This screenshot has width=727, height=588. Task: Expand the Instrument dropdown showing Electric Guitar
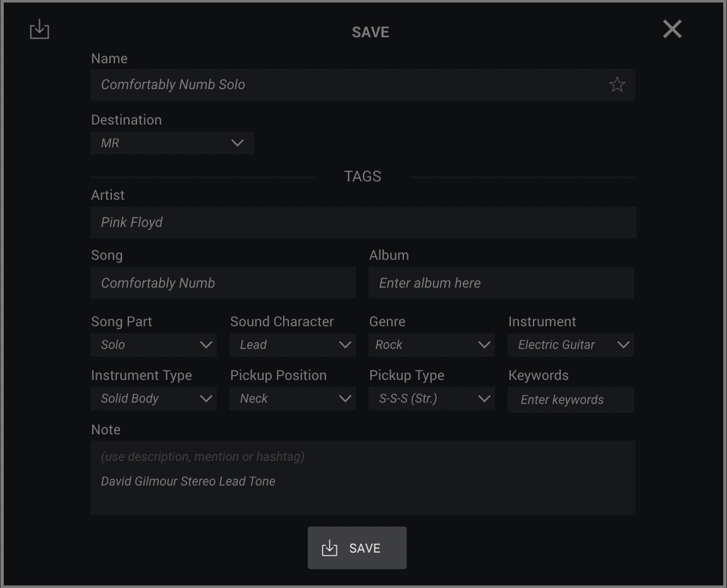coord(570,345)
